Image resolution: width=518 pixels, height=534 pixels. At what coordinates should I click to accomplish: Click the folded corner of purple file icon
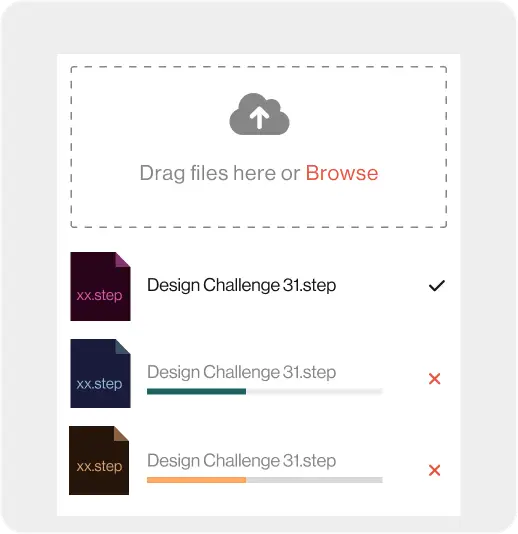click(121, 260)
